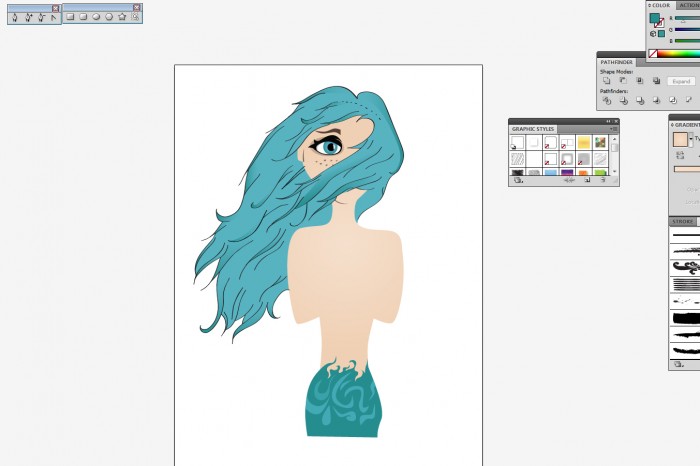Select the Ellipse tool
The image size is (700, 466).
(x=96, y=17)
